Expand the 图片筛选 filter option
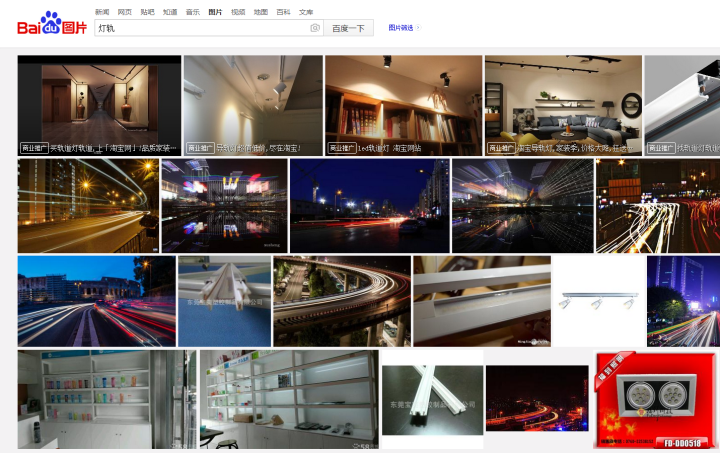Viewport: 720px width, 453px height. 403,28
